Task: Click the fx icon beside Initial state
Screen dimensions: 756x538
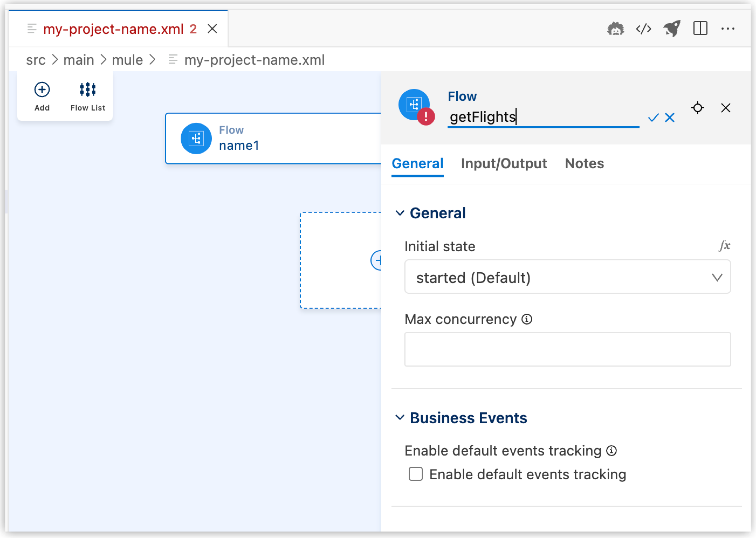Action: pyautogui.click(x=724, y=246)
